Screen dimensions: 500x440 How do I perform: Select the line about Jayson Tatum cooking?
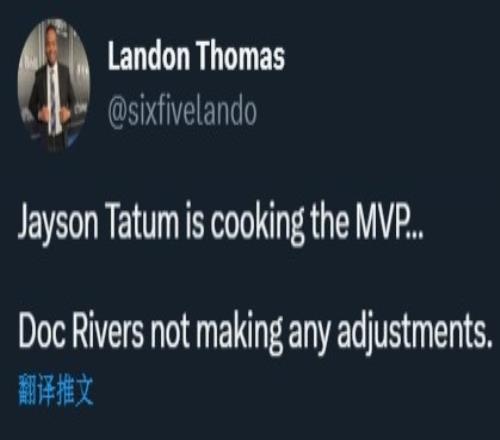[x=220, y=223]
